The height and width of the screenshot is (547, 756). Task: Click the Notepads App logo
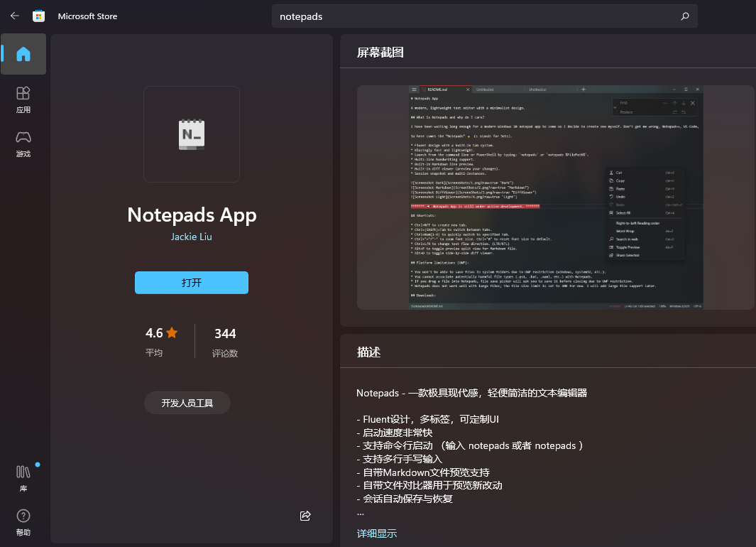191,134
